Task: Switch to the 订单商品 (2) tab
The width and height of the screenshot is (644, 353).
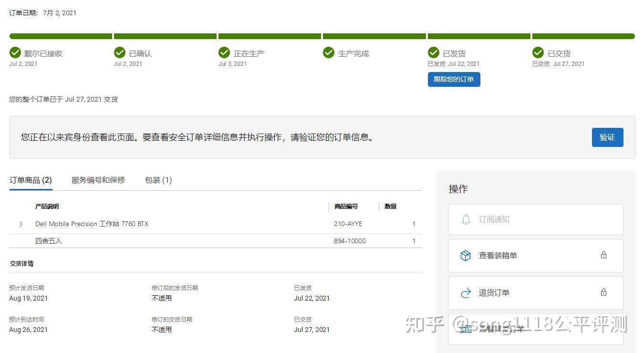Action: [x=31, y=180]
